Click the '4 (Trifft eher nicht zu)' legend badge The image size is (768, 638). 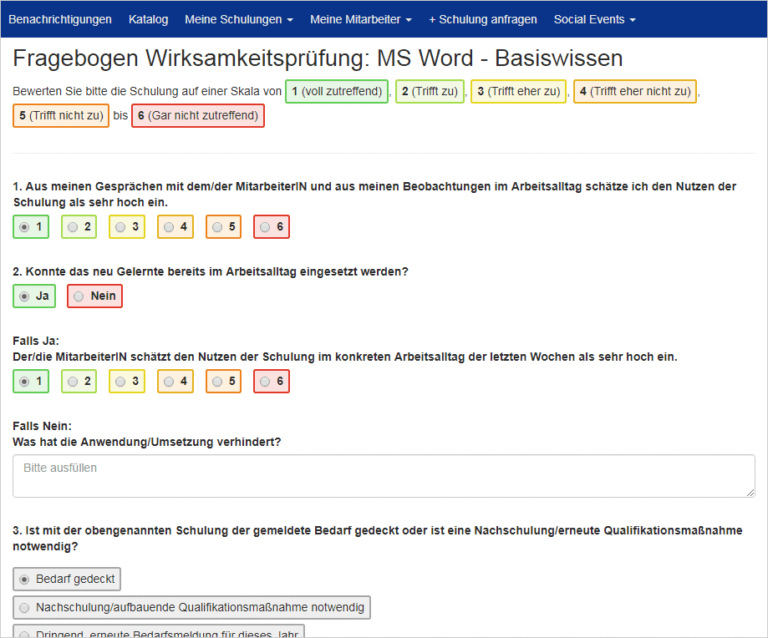click(x=635, y=92)
